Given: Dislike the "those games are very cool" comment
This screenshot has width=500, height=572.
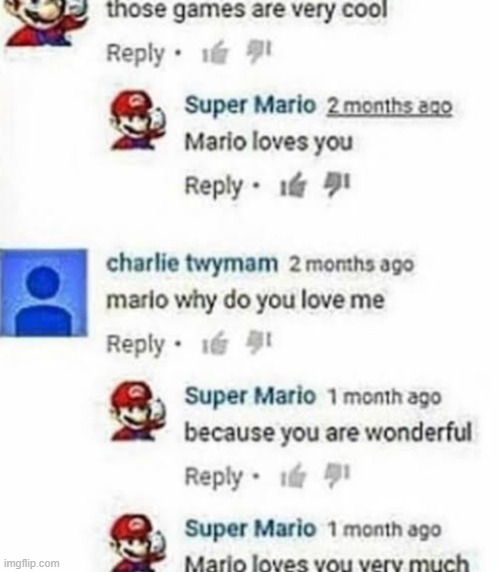Looking at the screenshot, I should (259, 52).
